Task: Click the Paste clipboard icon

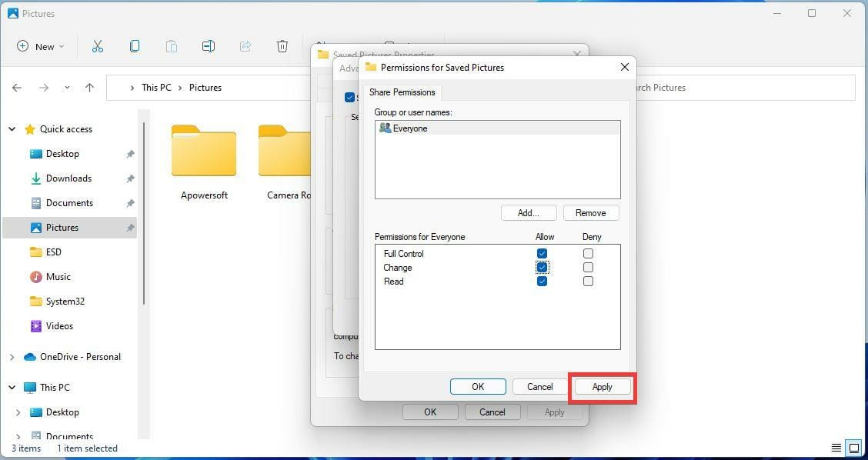Action: (172, 46)
